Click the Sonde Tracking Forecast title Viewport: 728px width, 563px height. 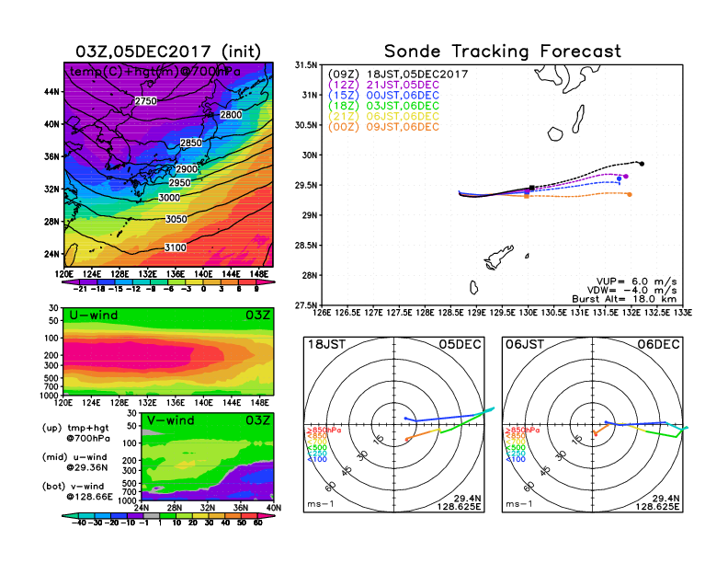click(x=502, y=52)
